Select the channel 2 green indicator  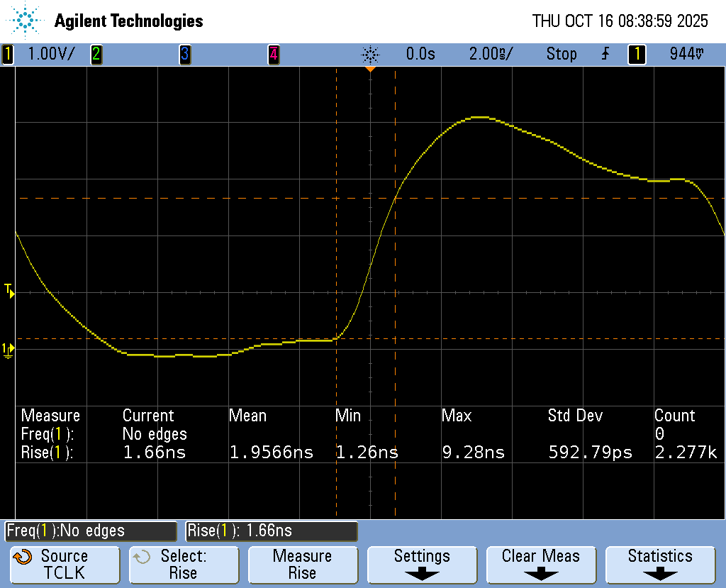96,54
